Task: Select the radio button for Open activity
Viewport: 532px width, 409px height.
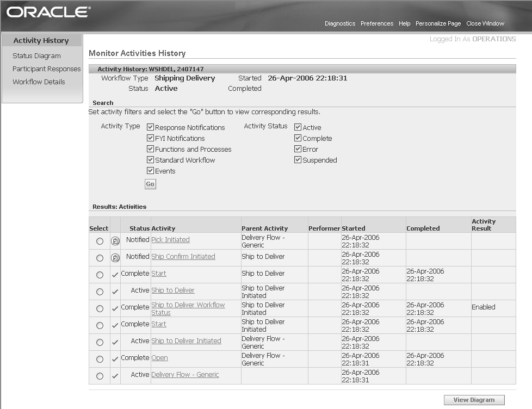Action: click(x=100, y=359)
